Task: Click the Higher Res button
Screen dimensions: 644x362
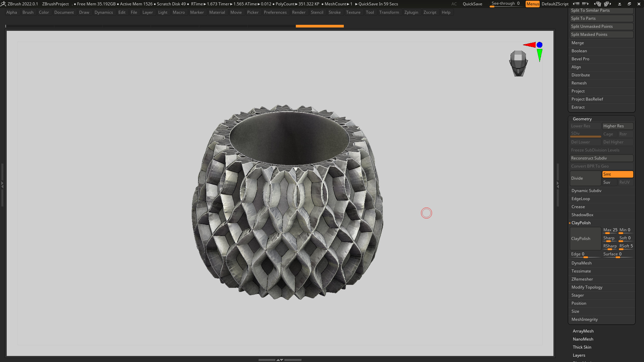Action: click(618, 126)
